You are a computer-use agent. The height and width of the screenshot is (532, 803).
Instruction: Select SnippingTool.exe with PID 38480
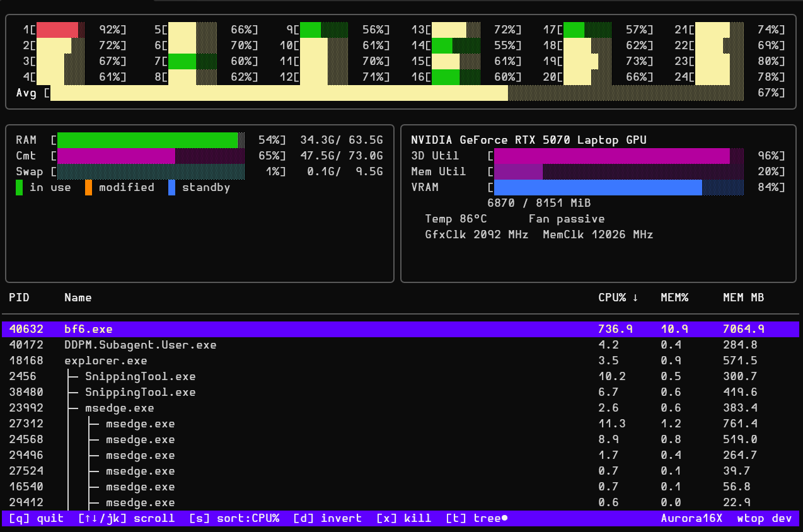(401, 392)
